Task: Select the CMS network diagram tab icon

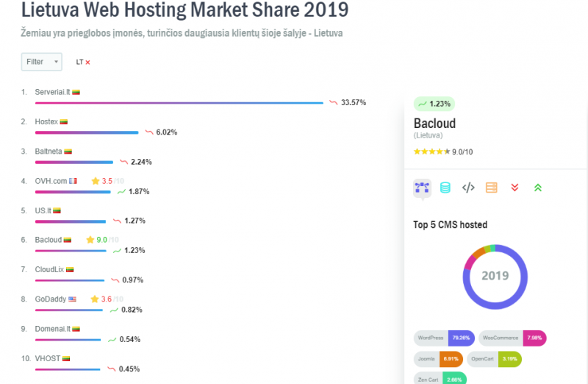Action: tap(422, 188)
